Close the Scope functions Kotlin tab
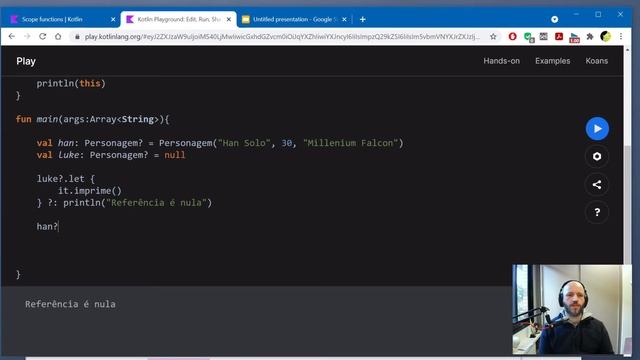This screenshot has width=640, height=360. click(113, 19)
